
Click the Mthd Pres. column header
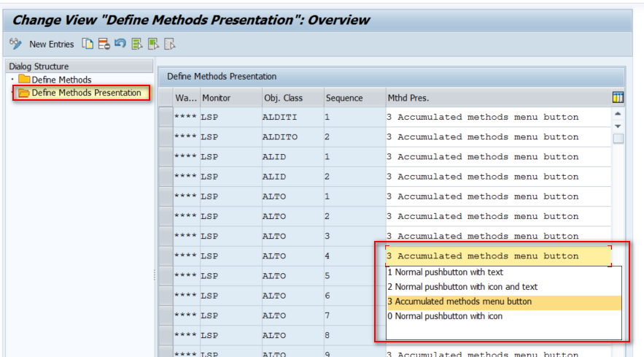tap(498, 98)
